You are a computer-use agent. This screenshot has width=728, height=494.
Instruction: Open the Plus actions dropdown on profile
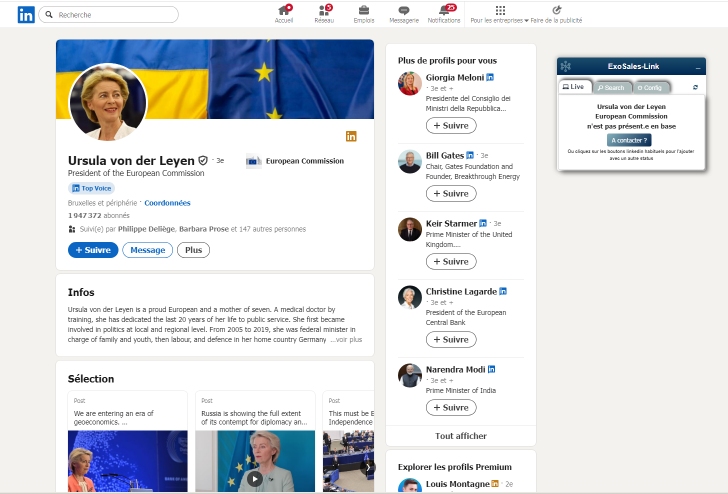click(x=193, y=250)
